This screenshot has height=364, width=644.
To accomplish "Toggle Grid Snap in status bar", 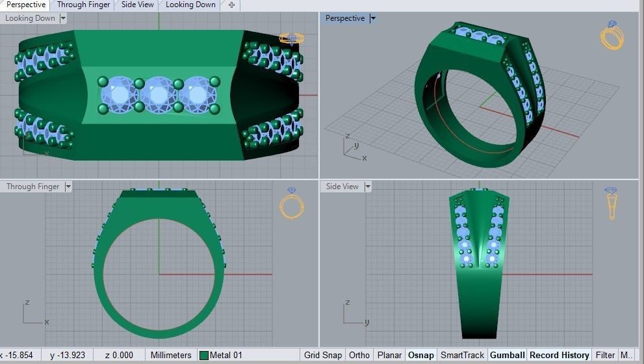I will 323,355.
